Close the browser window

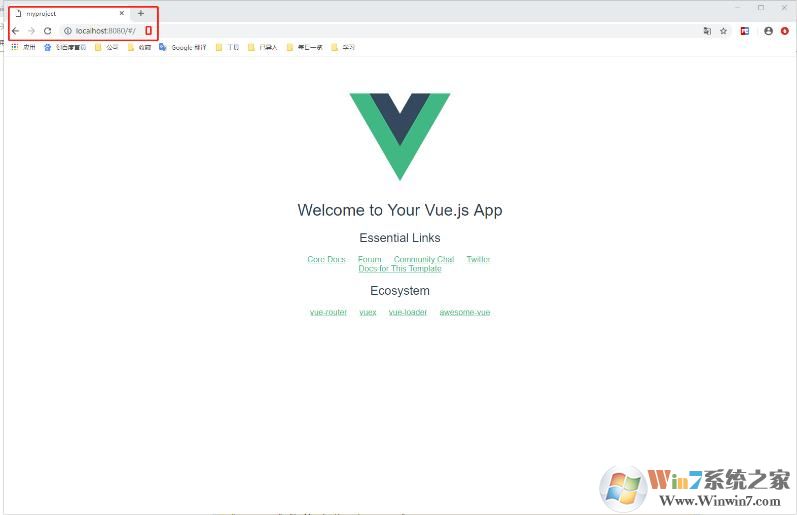pos(784,8)
